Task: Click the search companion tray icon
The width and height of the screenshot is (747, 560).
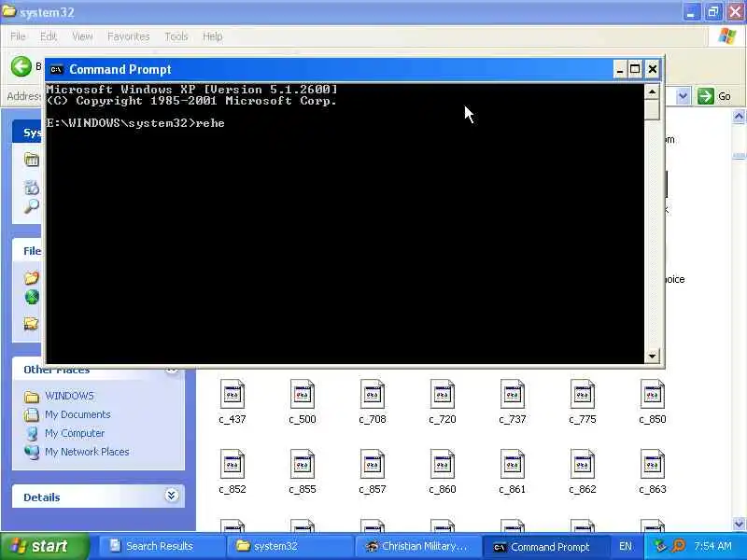Action: tap(678, 546)
